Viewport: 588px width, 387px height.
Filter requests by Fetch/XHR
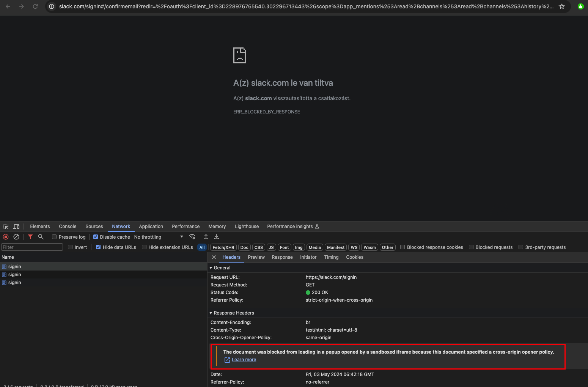click(x=223, y=247)
